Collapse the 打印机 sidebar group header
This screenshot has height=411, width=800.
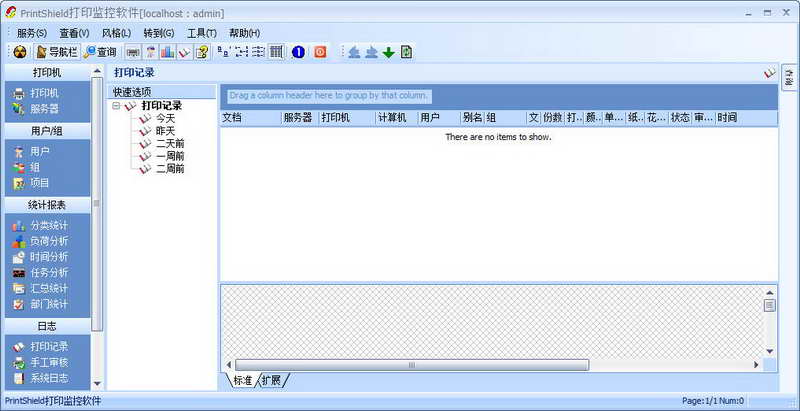click(x=47, y=73)
